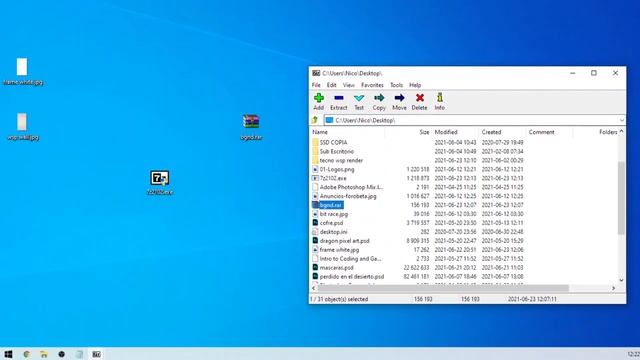Select perdido en el desierto.psd
This screenshot has width=640, height=360.
click(x=351, y=277)
